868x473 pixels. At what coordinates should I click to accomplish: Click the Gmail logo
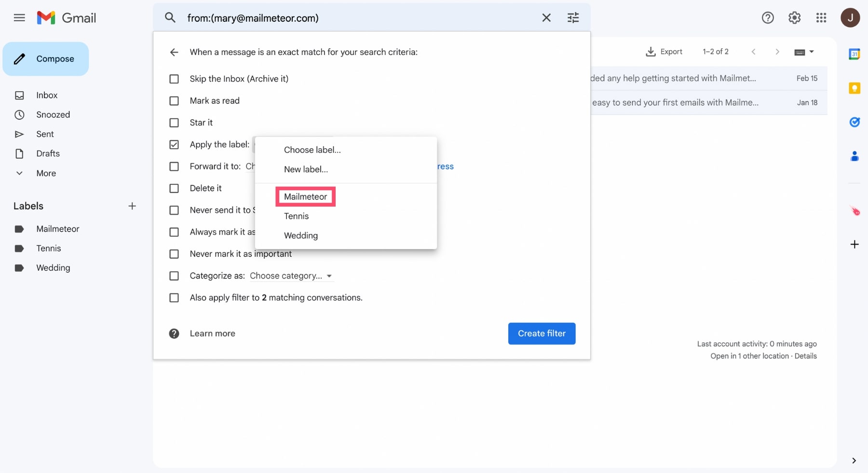pyautogui.click(x=67, y=18)
